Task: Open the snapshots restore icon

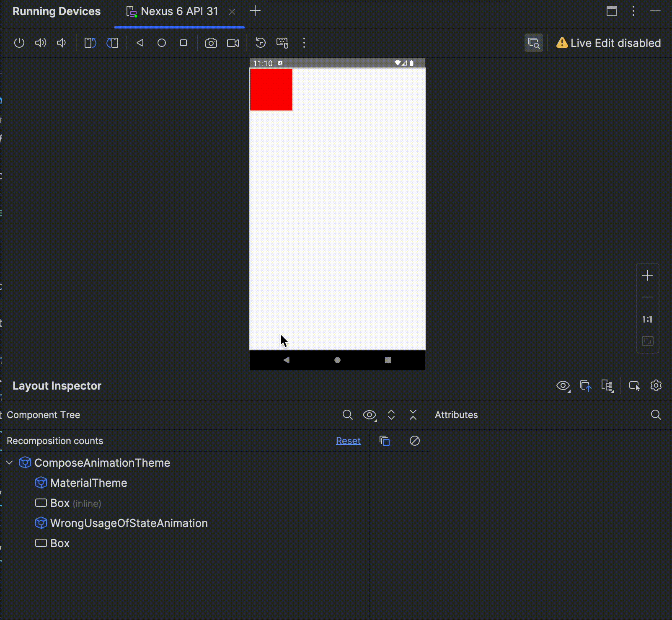Action: coord(261,43)
